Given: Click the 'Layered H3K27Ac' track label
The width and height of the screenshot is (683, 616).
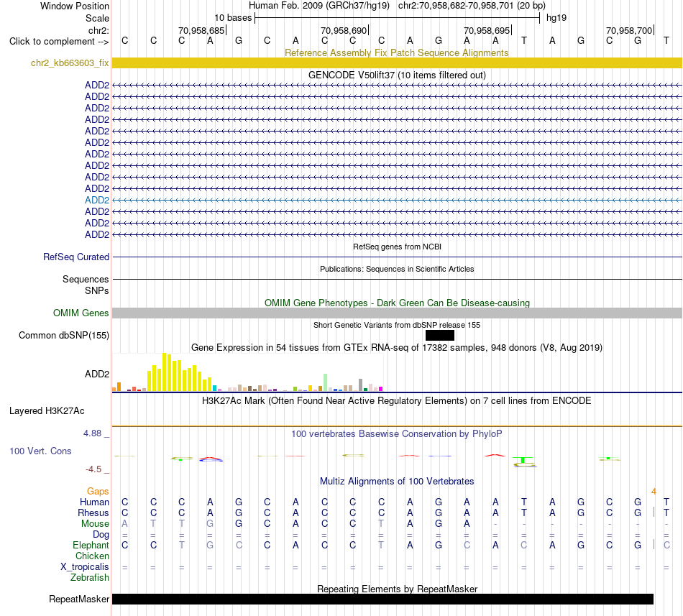Looking at the screenshot, I should (47, 410).
